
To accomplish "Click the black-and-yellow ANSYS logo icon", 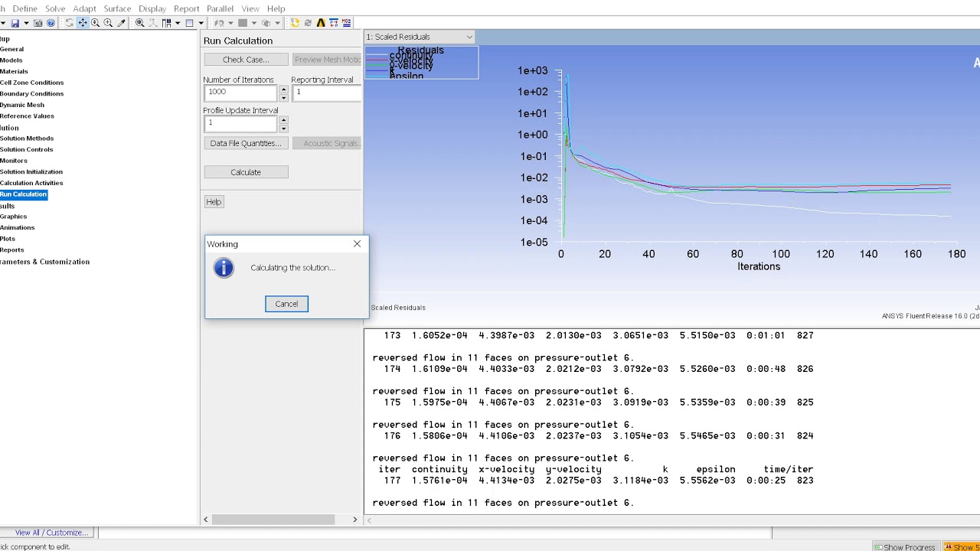I will 321,23.
